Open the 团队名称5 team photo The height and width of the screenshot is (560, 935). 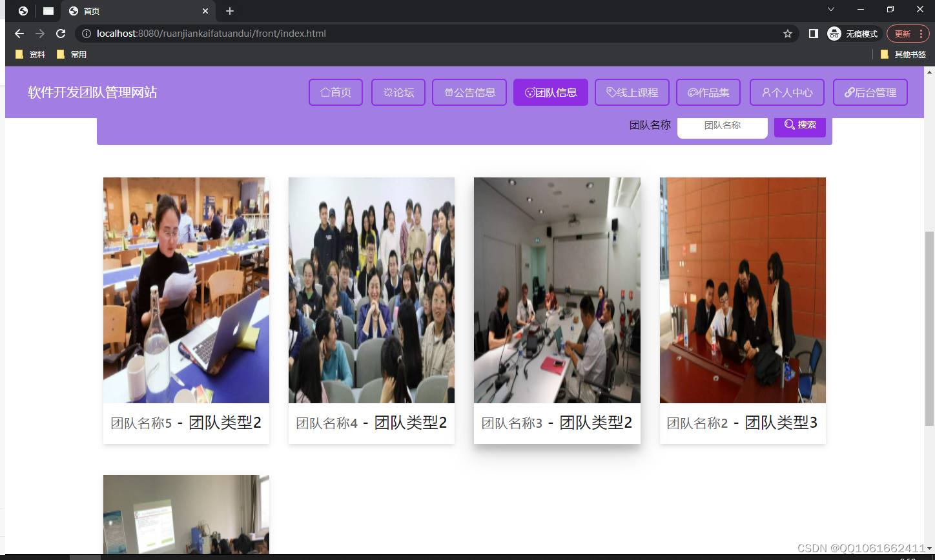[186, 290]
